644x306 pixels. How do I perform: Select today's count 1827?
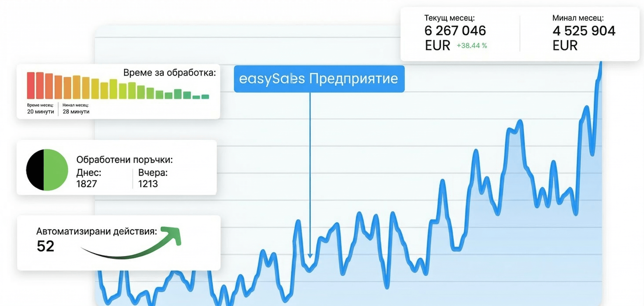click(87, 184)
